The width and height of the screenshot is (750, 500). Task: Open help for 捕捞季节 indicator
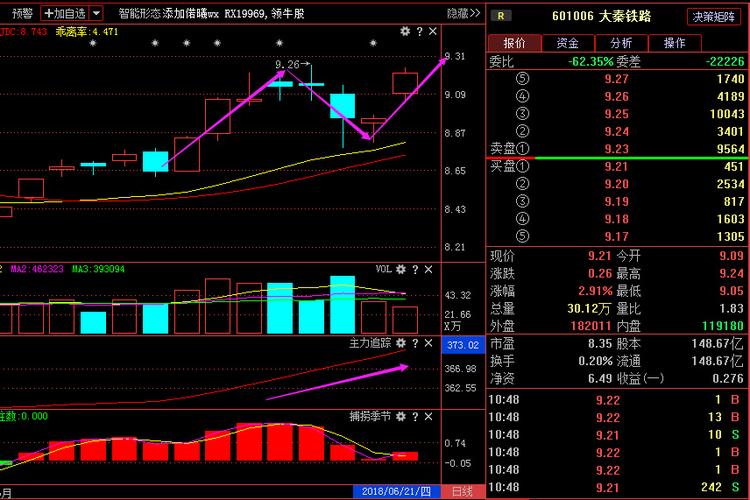coord(415,416)
